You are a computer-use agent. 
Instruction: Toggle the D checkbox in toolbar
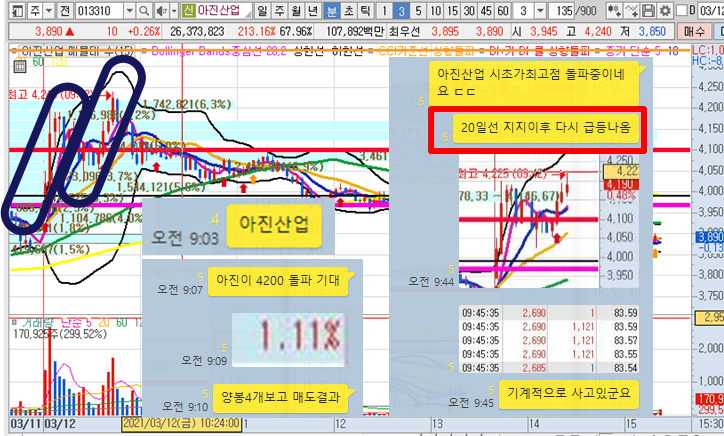coord(682,10)
